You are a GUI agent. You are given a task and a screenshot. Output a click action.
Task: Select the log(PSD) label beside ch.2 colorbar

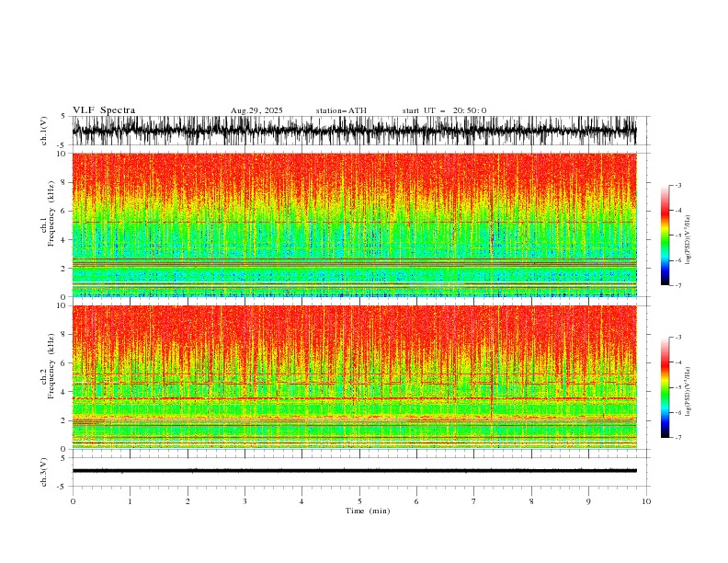(688, 392)
